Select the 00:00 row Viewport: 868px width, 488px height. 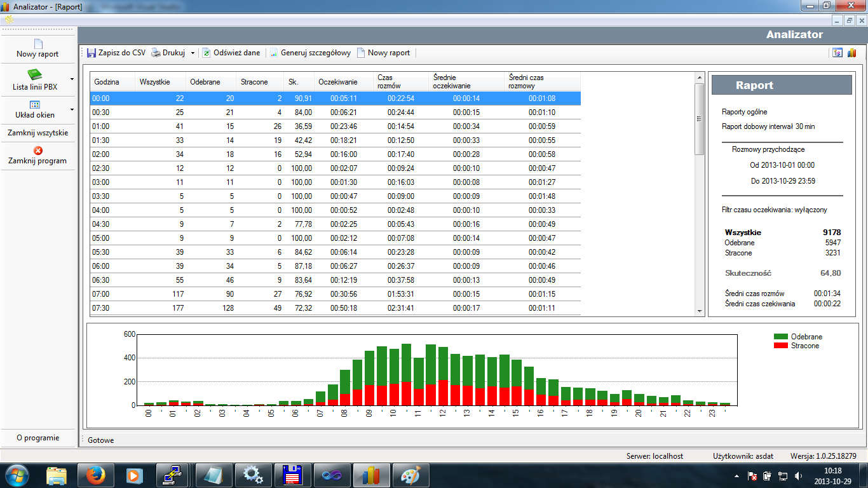point(336,98)
